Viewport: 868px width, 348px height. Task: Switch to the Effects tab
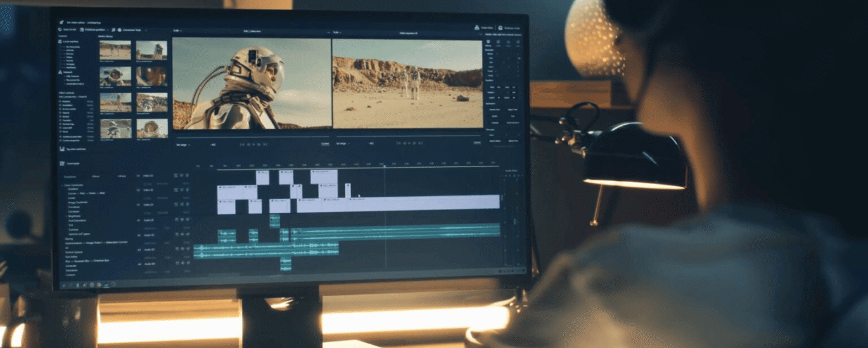pyautogui.click(x=95, y=176)
